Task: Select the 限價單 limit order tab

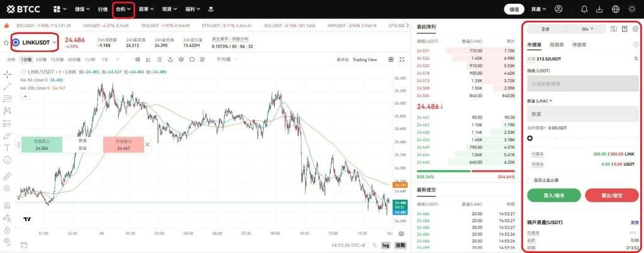Action: point(557,45)
